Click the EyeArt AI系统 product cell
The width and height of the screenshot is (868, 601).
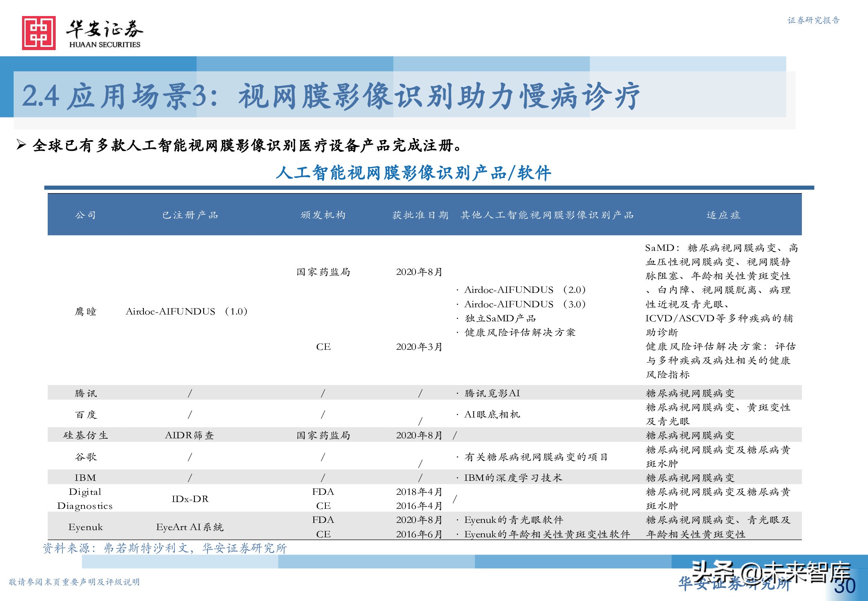point(190,527)
